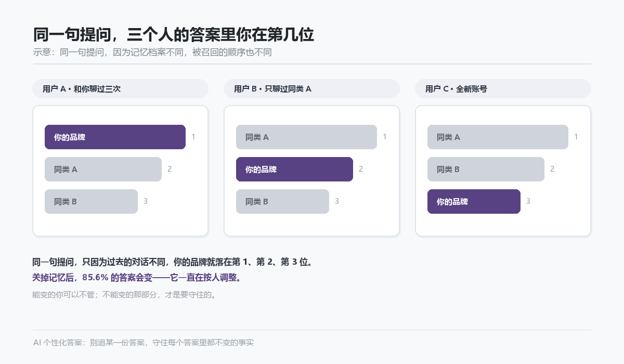The height and width of the screenshot is (364, 624).
Task: Click 同类 A bar in the 用户 B card
Action: (306, 137)
